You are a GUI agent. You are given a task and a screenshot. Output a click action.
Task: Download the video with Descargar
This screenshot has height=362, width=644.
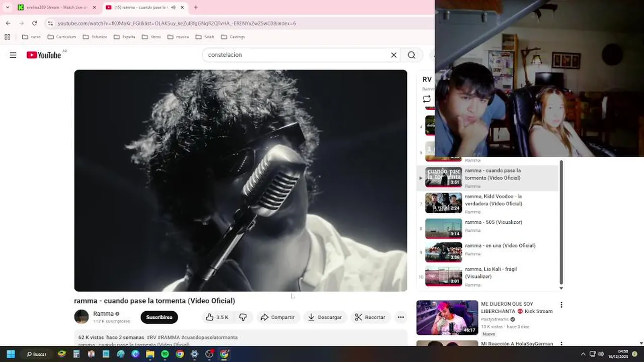coord(325,317)
